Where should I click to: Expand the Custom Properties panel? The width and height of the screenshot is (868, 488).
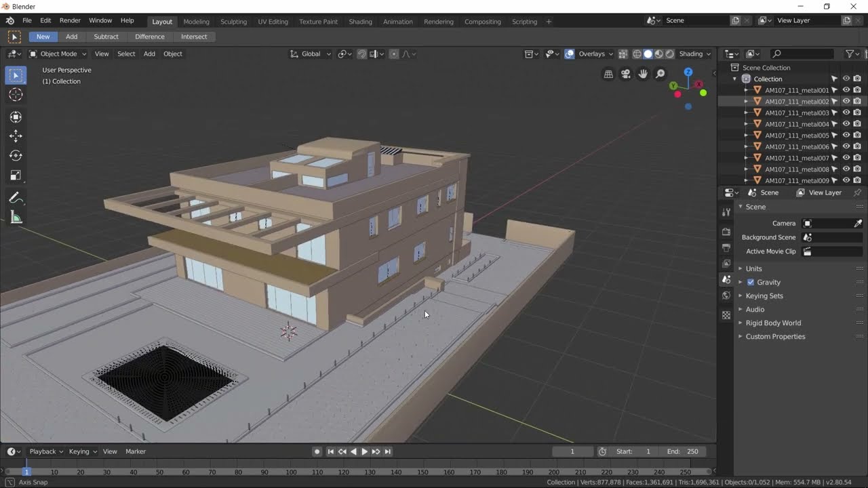click(775, 336)
